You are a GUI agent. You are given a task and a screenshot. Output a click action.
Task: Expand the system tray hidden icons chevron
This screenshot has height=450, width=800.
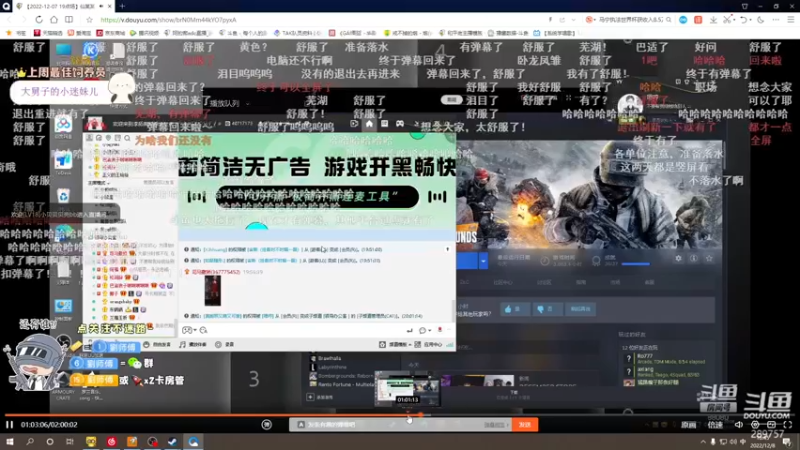pos(703,442)
